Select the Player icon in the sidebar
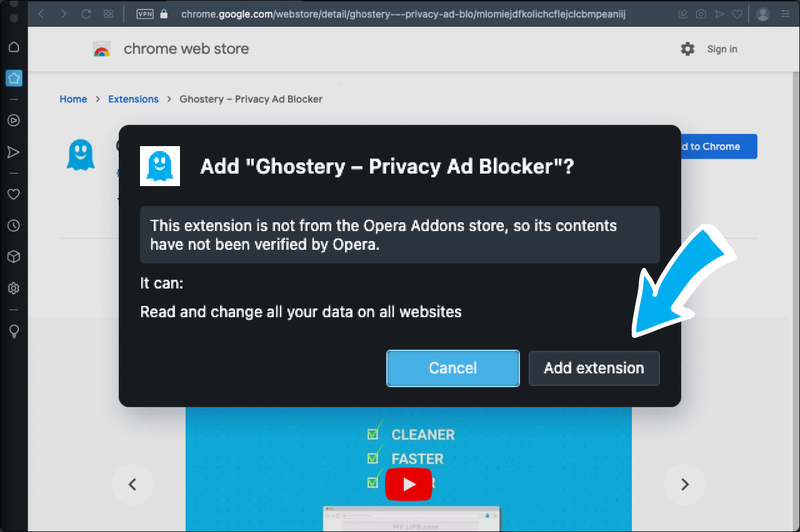The image size is (800, 532). pyautogui.click(x=14, y=121)
